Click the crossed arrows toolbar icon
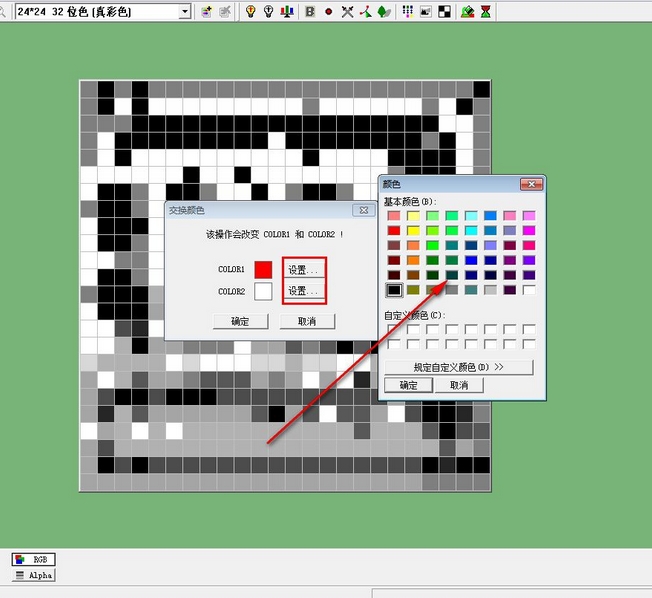Image resolution: width=652 pixels, height=598 pixels. point(347,12)
